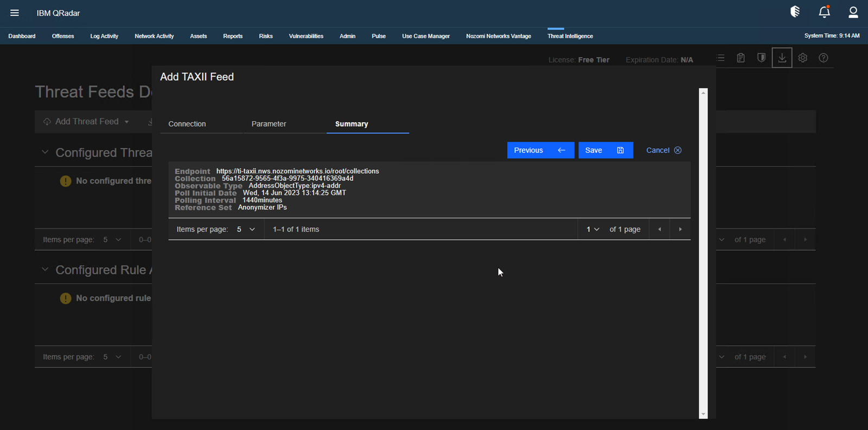
Task: Click the list icon in Threat Intelligence toolbar
Action: (720, 58)
